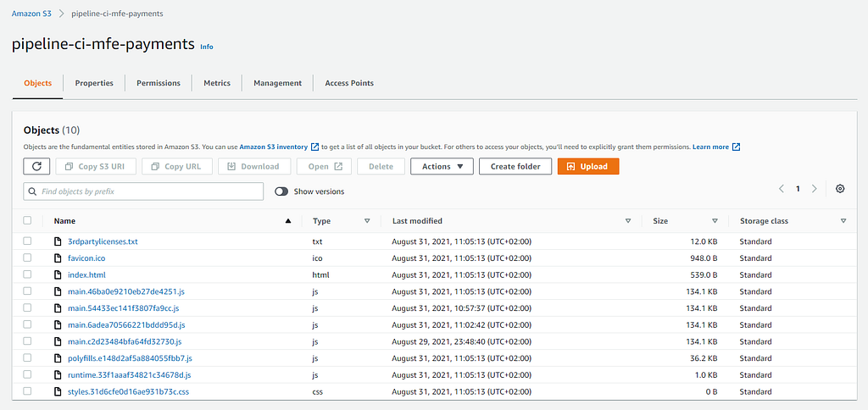Screen dimensions: 868x410
Task: Expand the Actions dropdown menu
Action: tap(442, 167)
